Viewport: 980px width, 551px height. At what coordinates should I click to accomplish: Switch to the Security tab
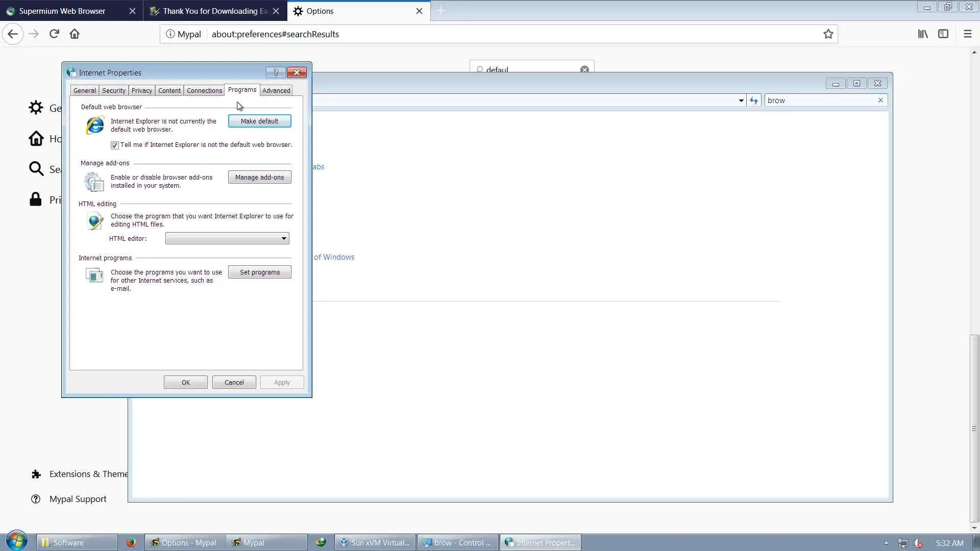[x=113, y=90]
